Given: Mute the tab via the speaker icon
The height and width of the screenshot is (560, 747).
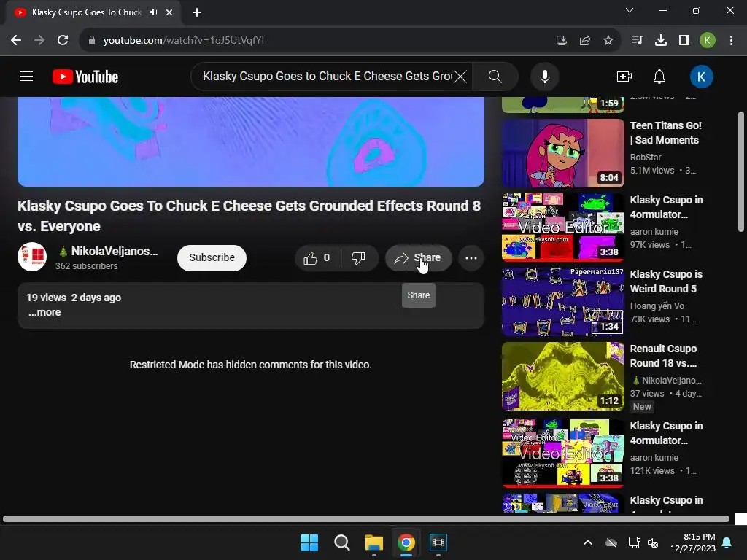Looking at the screenshot, I should [x=153, y=12].
